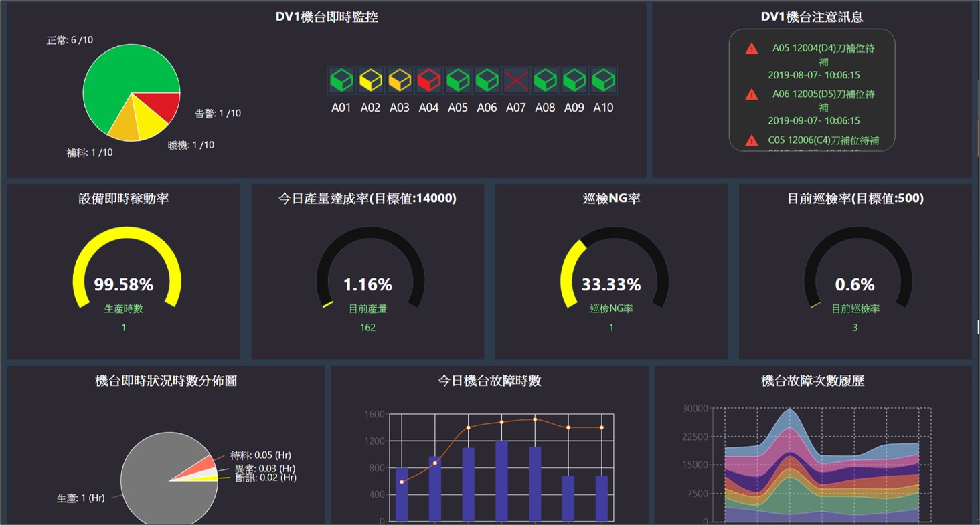The height and width of the screenshot is (525, 980).
Task: Click the 2019-09-07- 10:06:15 alert timestamp
Action: (814, 120)
